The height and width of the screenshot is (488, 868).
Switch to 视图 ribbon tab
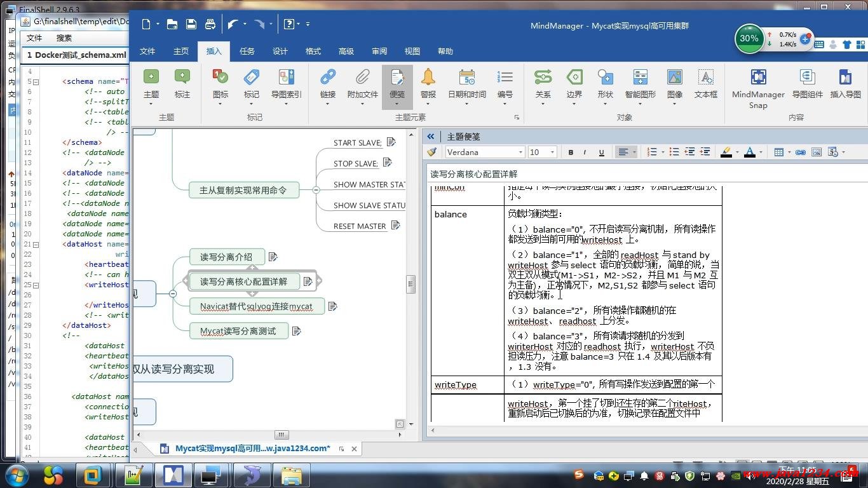click(x=412, y=51)
